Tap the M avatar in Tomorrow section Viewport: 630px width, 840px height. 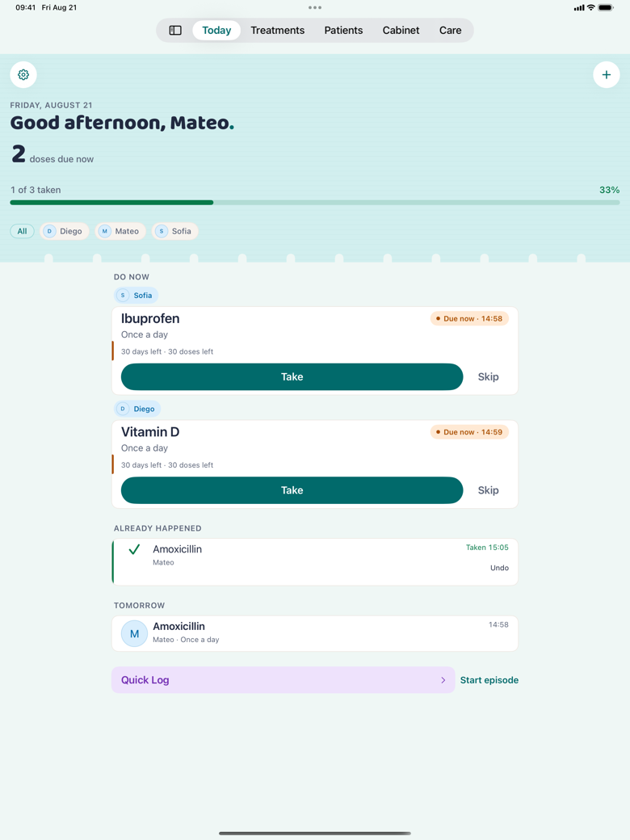[134, 634]
